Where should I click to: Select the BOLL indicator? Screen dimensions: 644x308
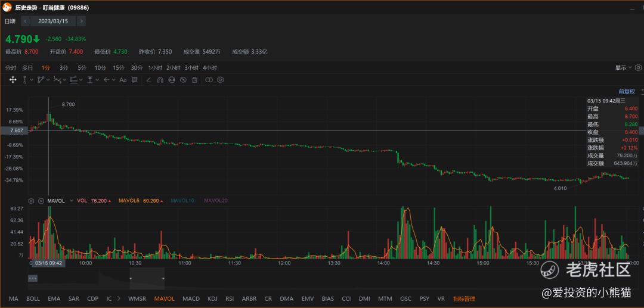point(33,298)
